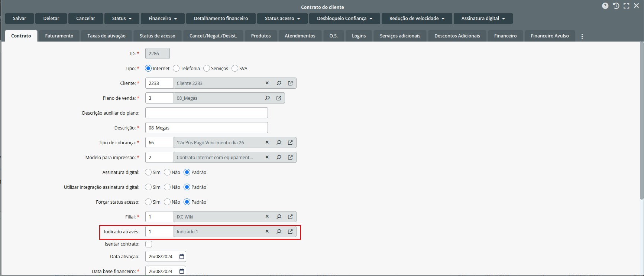Switch to Taxas de ativação tab

tap(106, 36)
